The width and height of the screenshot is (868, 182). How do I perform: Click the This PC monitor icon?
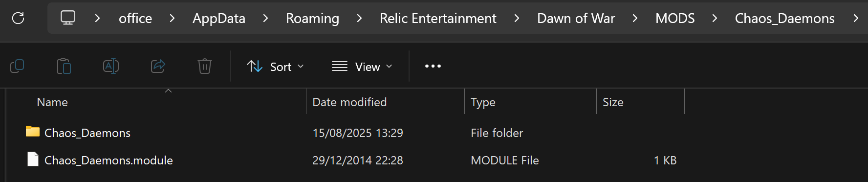click(x=68, y=18)
